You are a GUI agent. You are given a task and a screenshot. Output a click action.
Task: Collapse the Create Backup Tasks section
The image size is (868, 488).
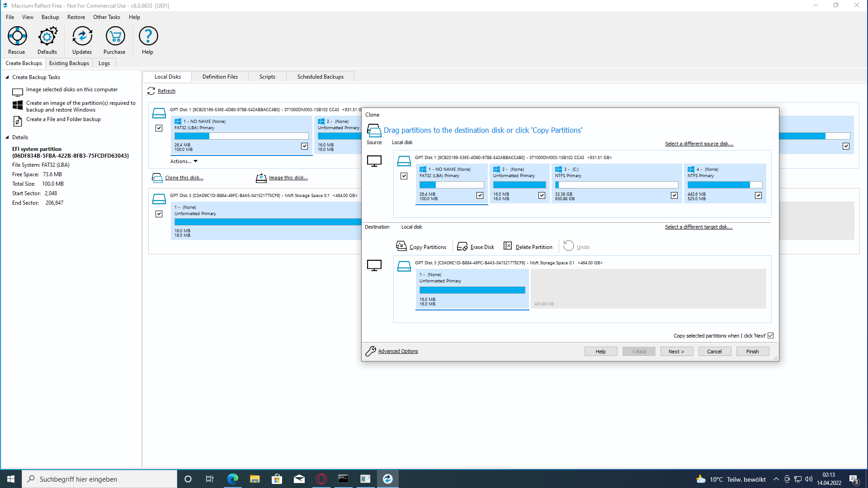point(7,77)
